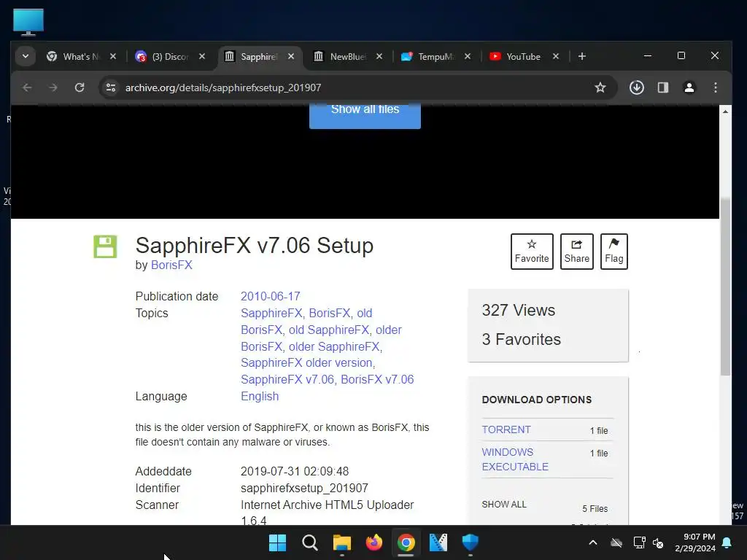
Task: Flag this archive item
Action: tap(614, 252)
